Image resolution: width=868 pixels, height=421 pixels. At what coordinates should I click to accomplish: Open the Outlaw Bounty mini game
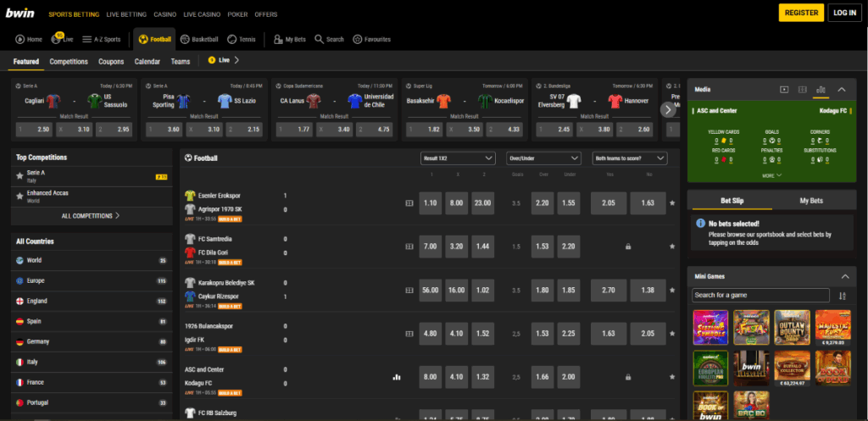point(793,328)
